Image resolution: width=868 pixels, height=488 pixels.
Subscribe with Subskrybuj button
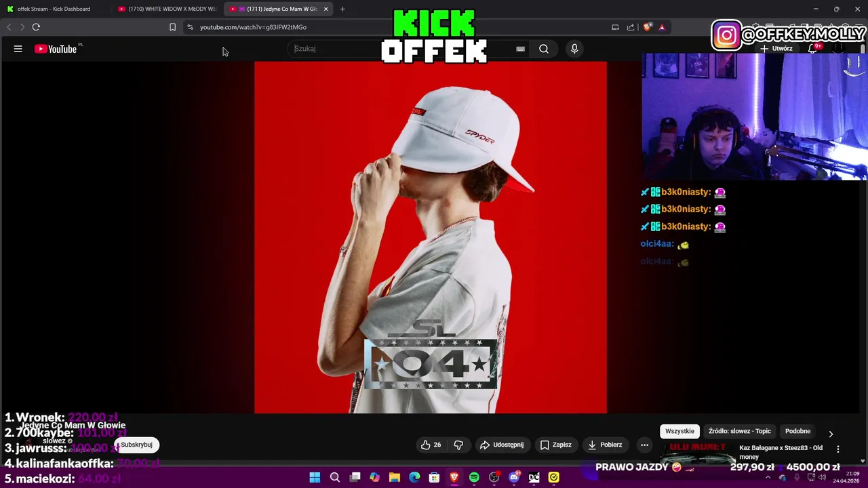tap(136, 445)
